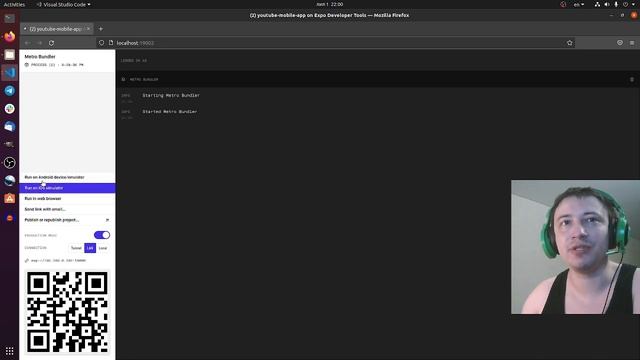Image resolution: width=640 pixels, height=360 pixels.
Task: Show all applications grid
Action: click(x=9, y=351)
